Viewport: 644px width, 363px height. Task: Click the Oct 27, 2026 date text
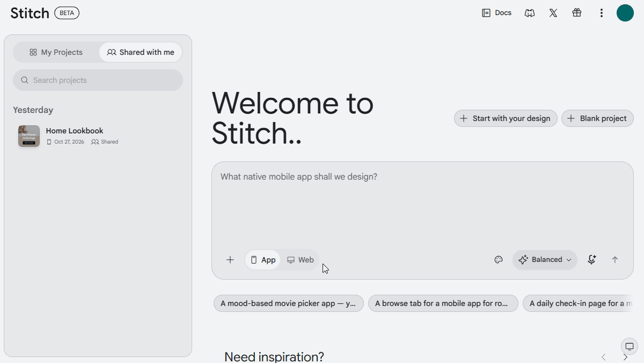(69, 142)
